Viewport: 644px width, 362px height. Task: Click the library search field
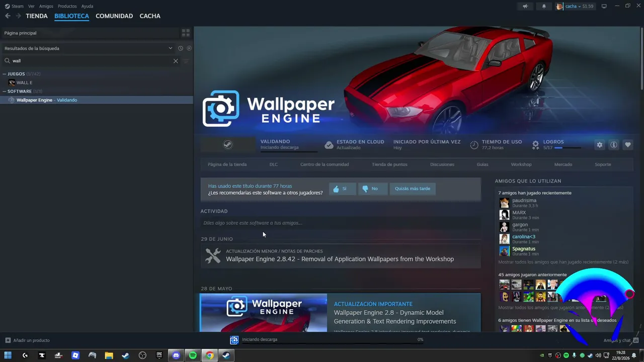coord(92,61)
